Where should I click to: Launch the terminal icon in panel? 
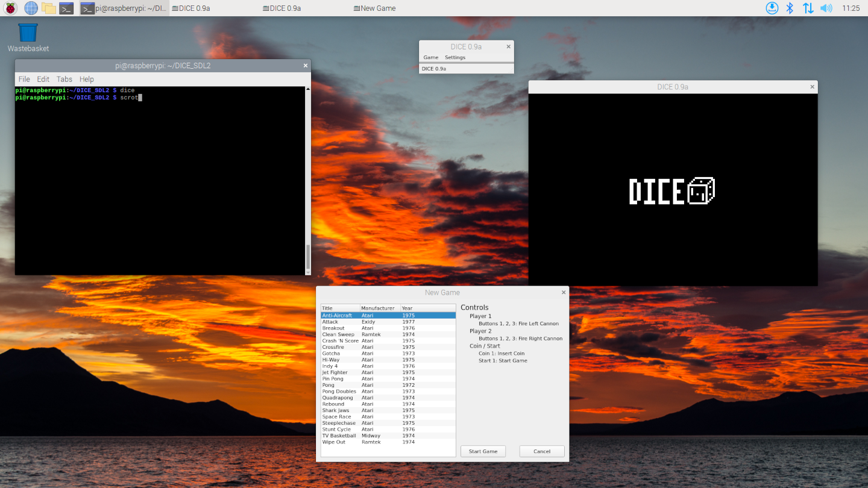click(x=66, y=8)
